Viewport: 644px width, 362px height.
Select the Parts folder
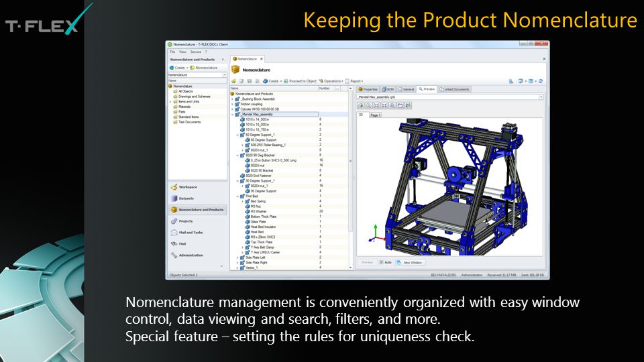[x=179, y=112]
